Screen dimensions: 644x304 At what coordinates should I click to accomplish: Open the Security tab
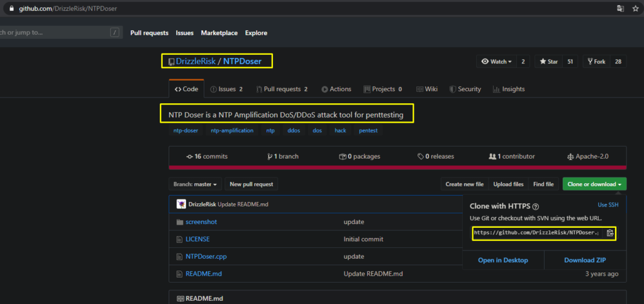tap(465, 89)
